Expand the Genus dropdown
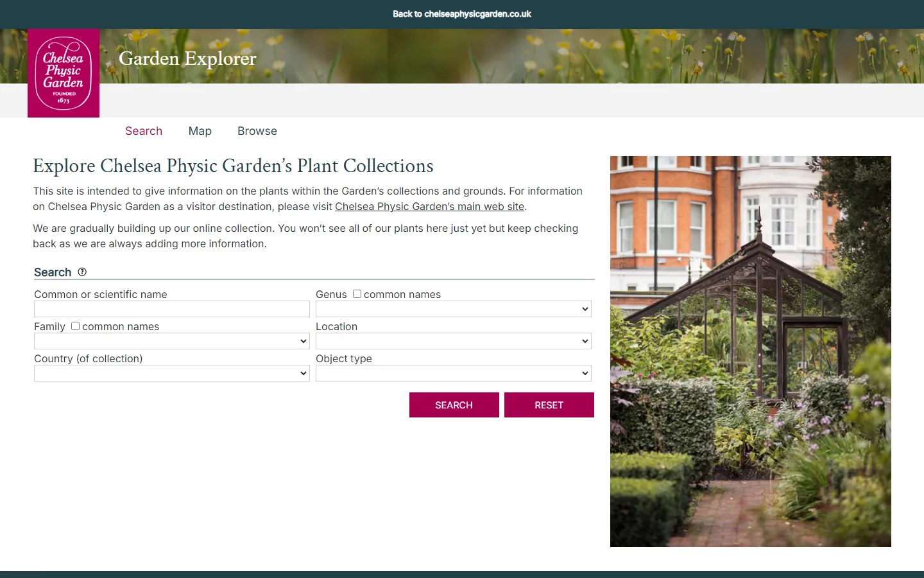The width and height of the screenshot is (924, 578). tap(454, 309)
